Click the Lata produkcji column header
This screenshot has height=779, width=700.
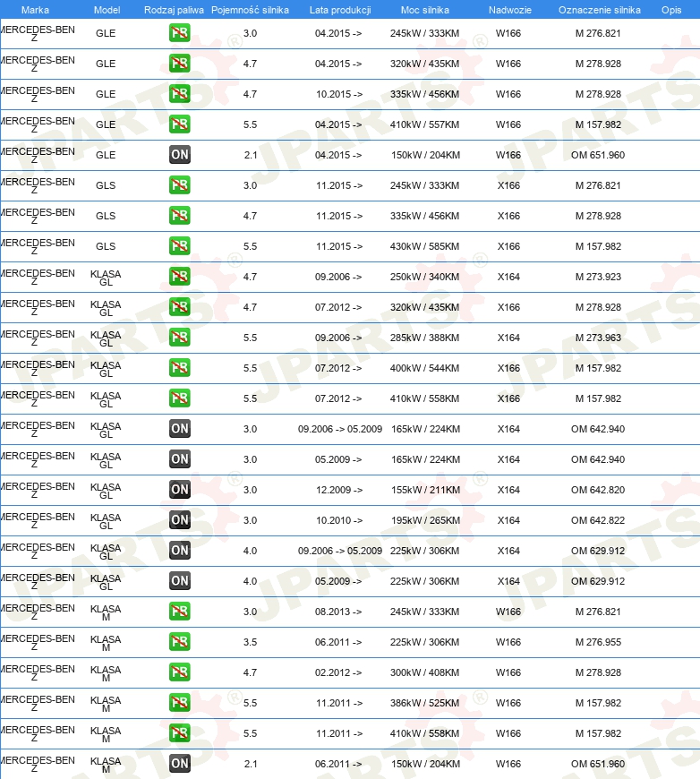coord(340,10)
